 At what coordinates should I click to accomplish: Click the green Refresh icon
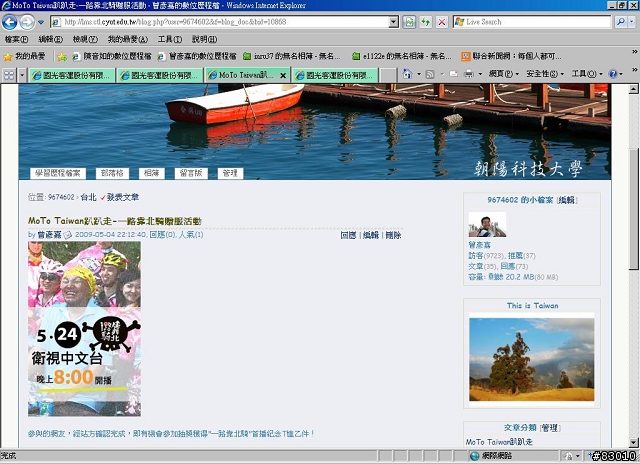tap(426, 22)
